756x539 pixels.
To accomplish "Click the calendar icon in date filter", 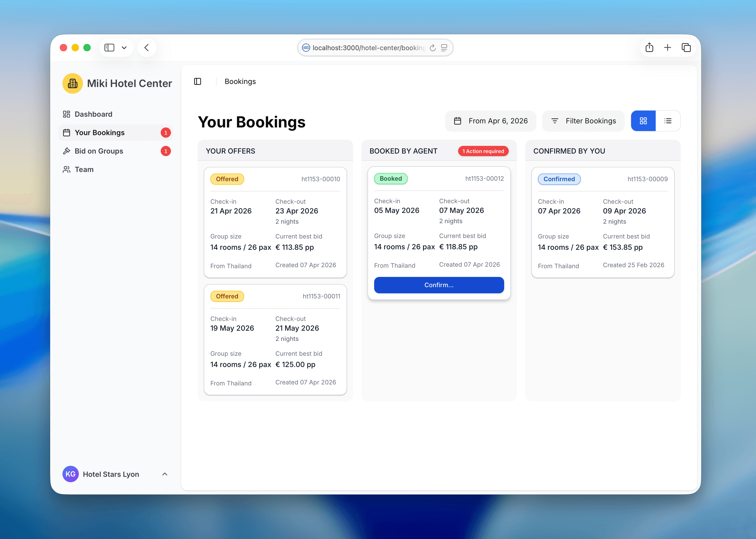I will pyautogui.click(x=457, y=121).
